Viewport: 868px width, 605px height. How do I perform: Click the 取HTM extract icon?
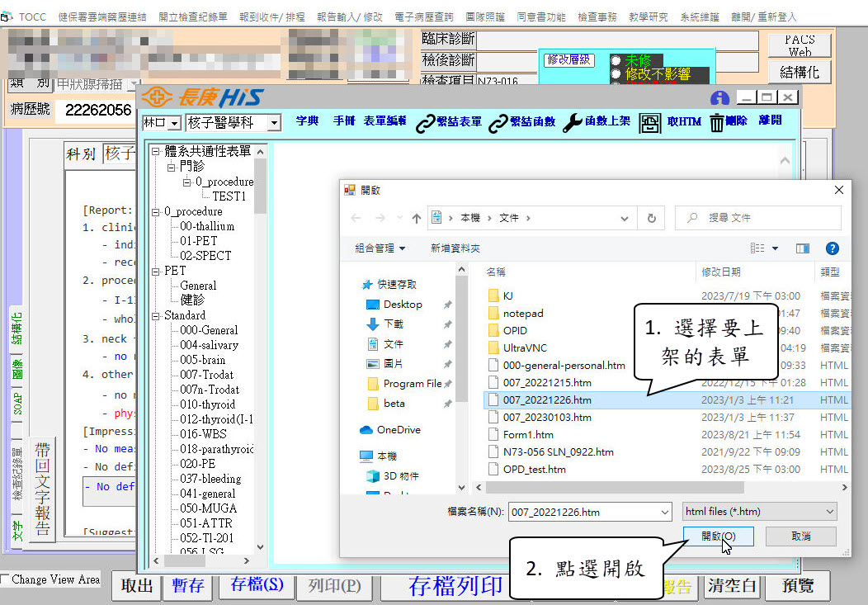650,123
